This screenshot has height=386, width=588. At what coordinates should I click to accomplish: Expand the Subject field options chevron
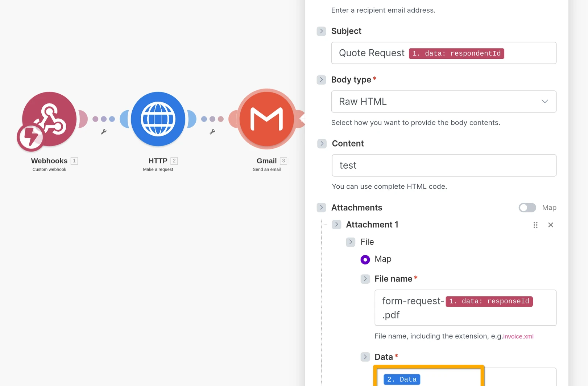[321, 31]
